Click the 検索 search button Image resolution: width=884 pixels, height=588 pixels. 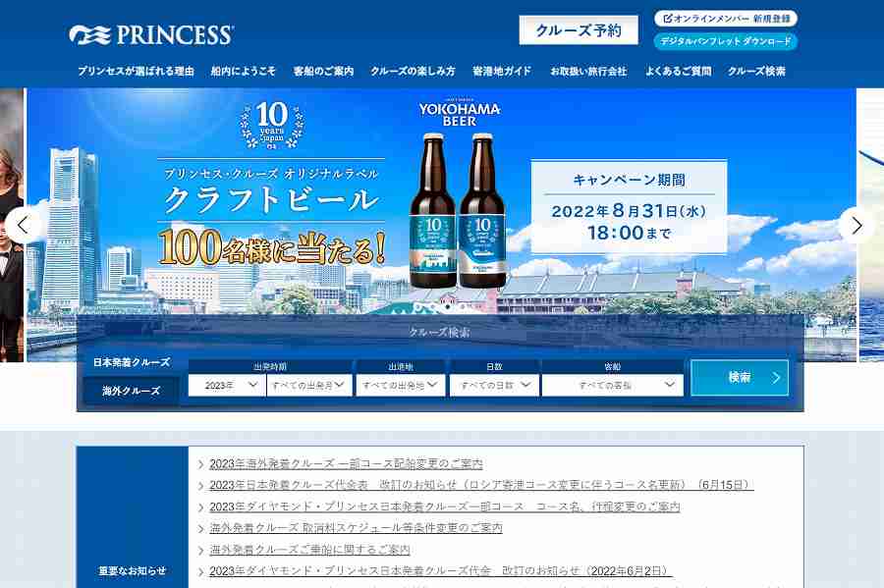click(739, 377)
